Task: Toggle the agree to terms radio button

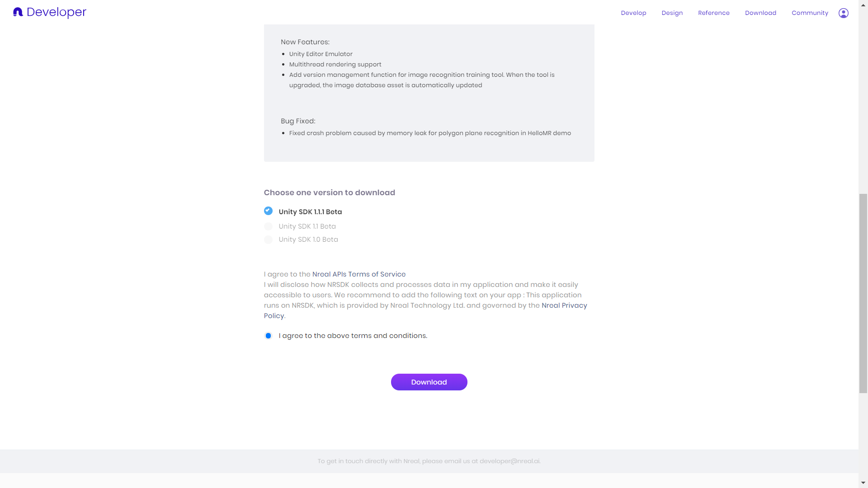Action: coord(268,336)
